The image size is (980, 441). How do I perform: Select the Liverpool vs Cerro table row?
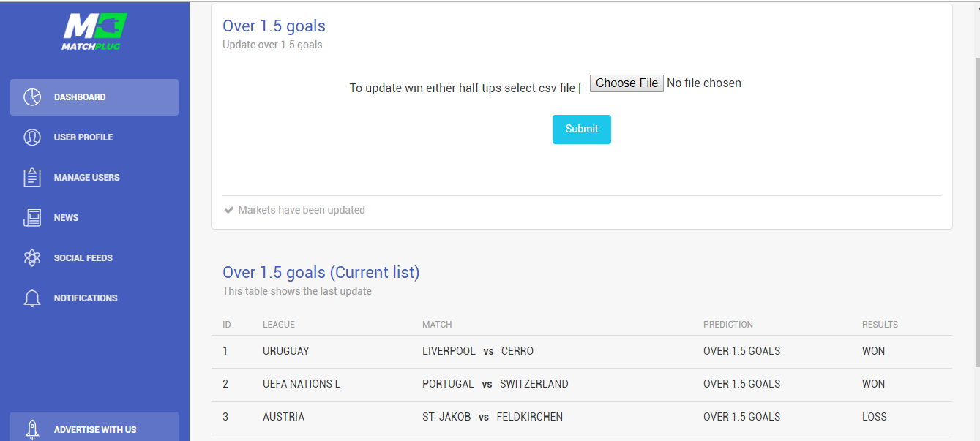pyautogui.click(x=582, y=352)
